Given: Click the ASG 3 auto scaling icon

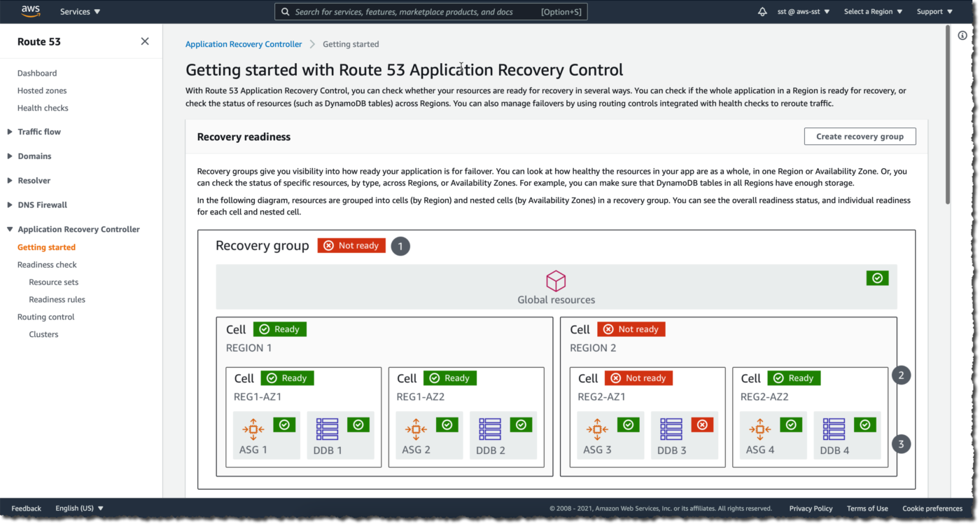Looking at the screenshot, I should (597, 429).
